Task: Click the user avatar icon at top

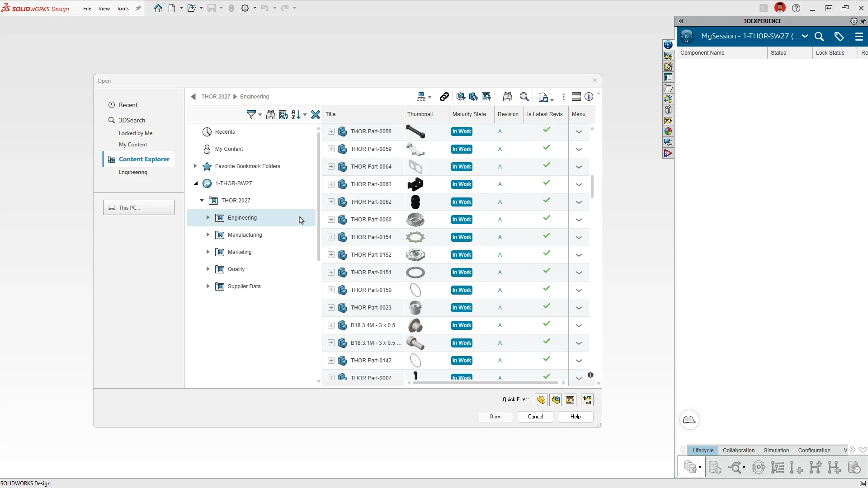Action: point(780,8)
